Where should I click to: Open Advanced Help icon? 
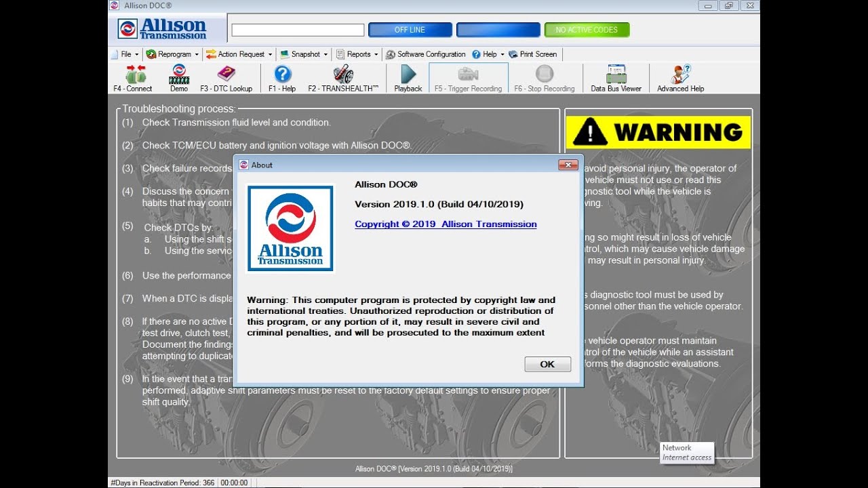pyautogui.click(x=681, y=78)
